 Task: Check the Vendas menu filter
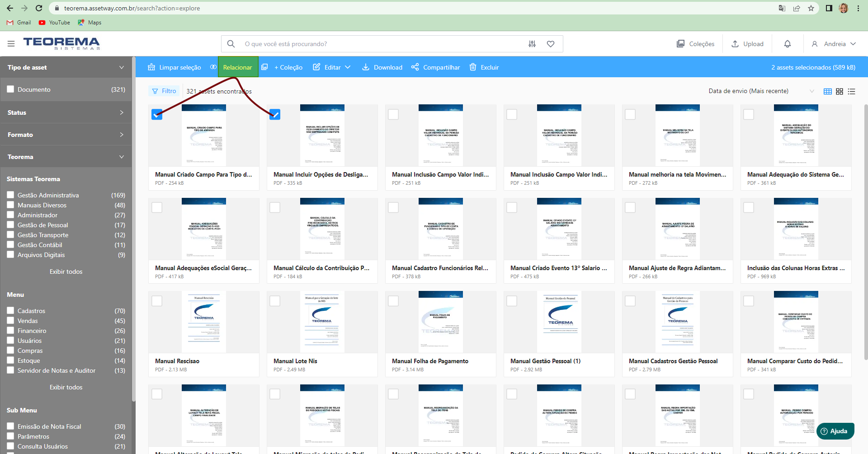tap(10, 320)
